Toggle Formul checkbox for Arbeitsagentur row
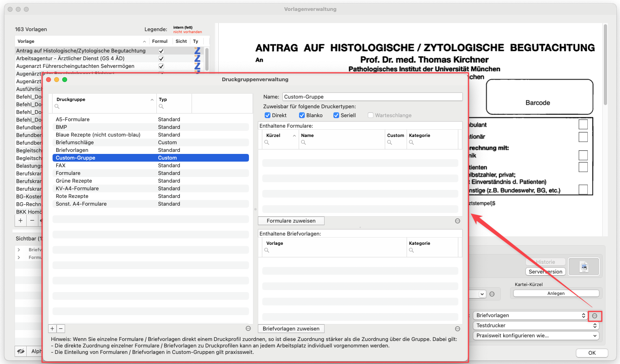 161,59
